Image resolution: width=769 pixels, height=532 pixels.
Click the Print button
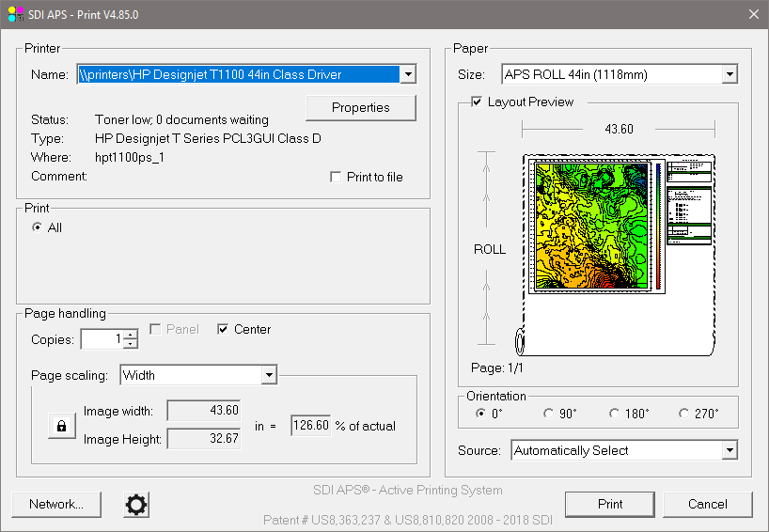click(x=610, y=504)
